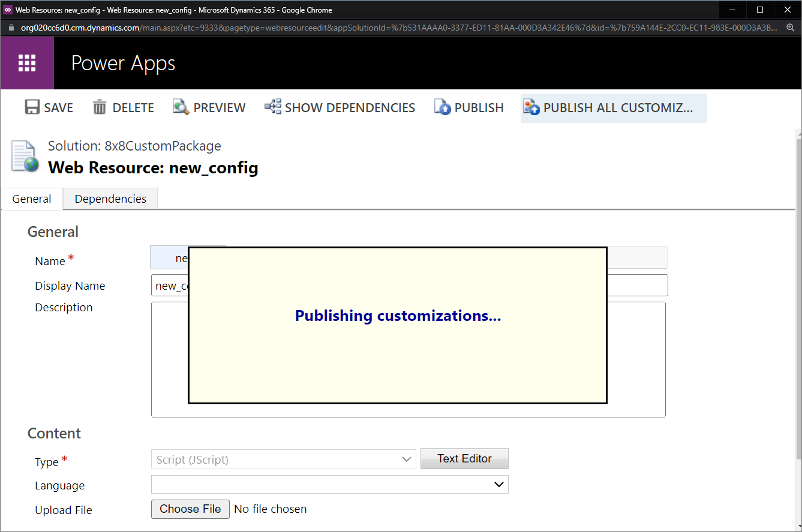
Task: Click the web resource globe document icon
Action: pyautogui.click(x=25, y=157)
